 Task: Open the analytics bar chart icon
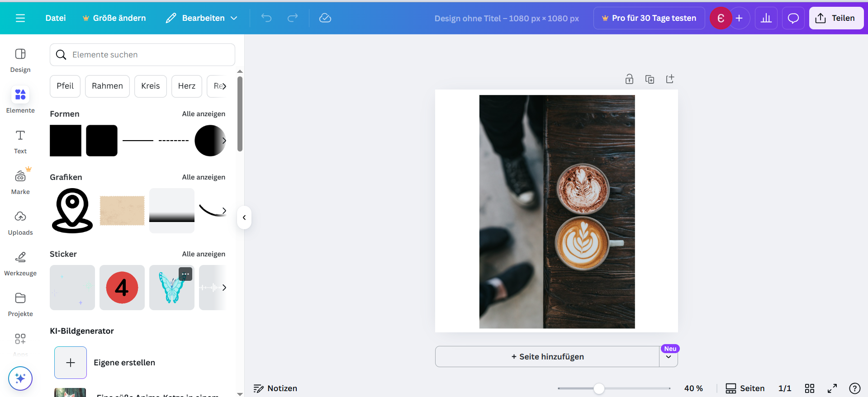766,18
